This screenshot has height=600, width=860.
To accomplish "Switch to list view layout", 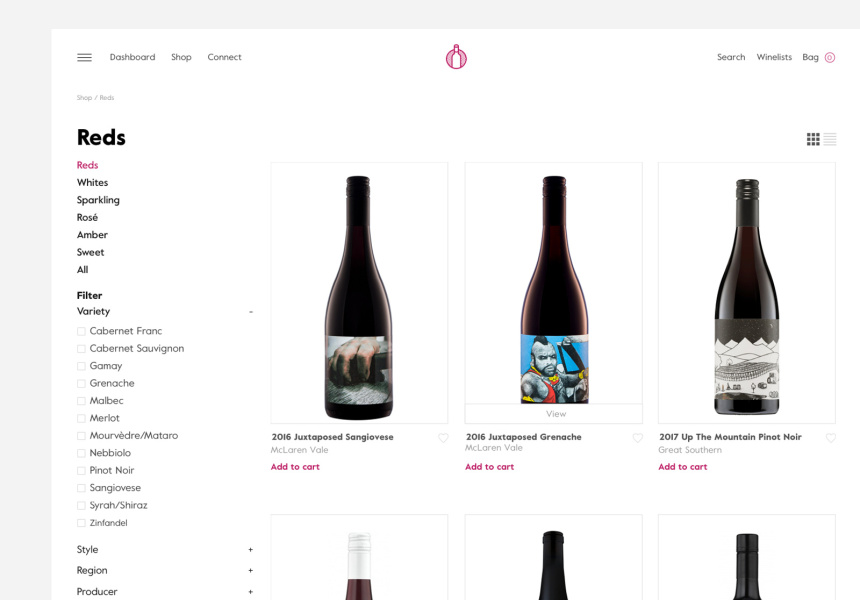I will (x=830, y=139).
